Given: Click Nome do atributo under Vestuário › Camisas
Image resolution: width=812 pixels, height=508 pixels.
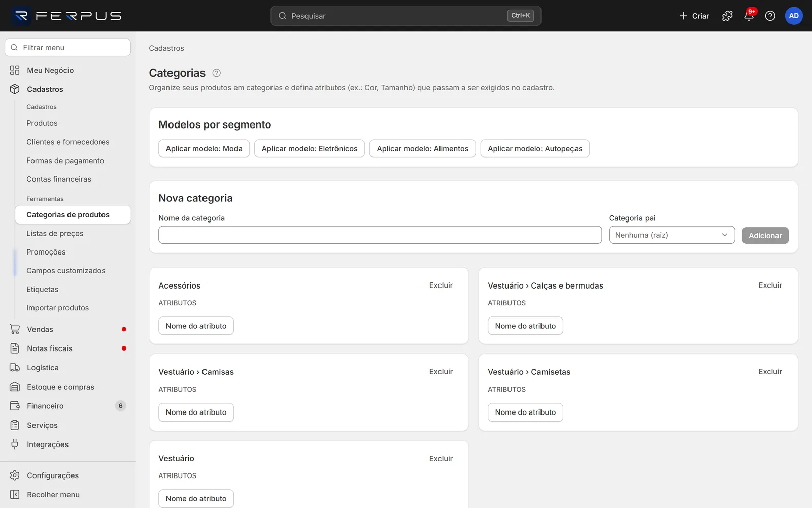Looking at the screenshot, I should click(196, 412).
